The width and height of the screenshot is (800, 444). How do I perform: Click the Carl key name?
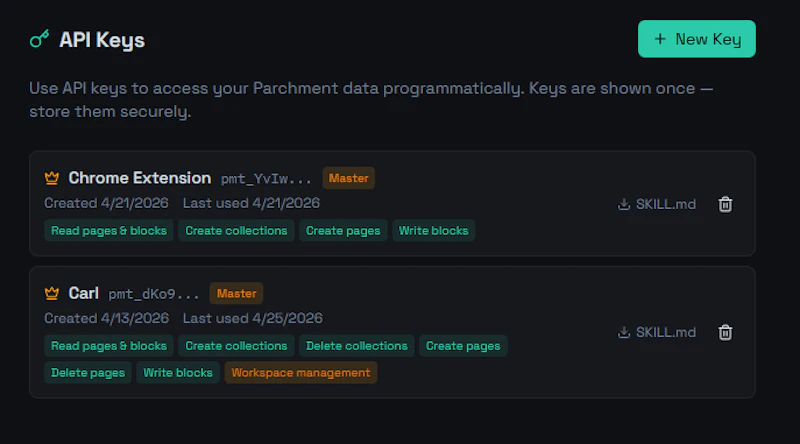[x=83, y=293]
